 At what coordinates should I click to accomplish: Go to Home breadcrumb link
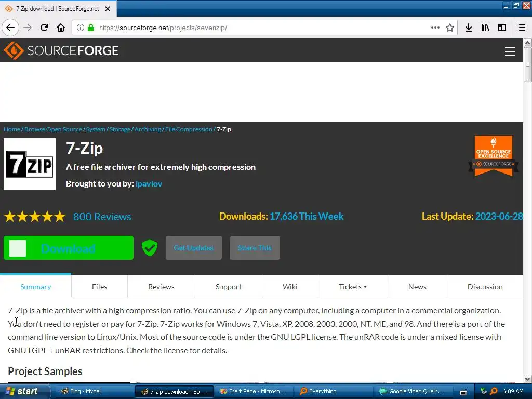click(12, 129)
